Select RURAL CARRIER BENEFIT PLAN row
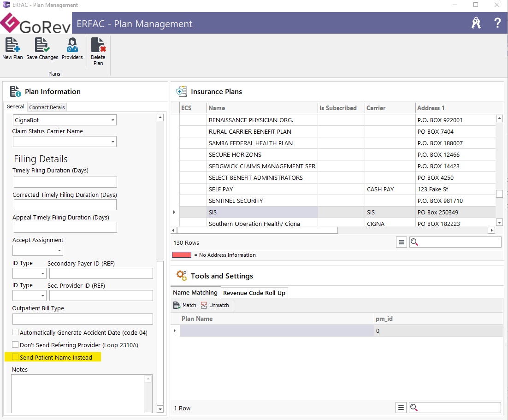Viewport: 508px width, 420px height. pos(337,131)
